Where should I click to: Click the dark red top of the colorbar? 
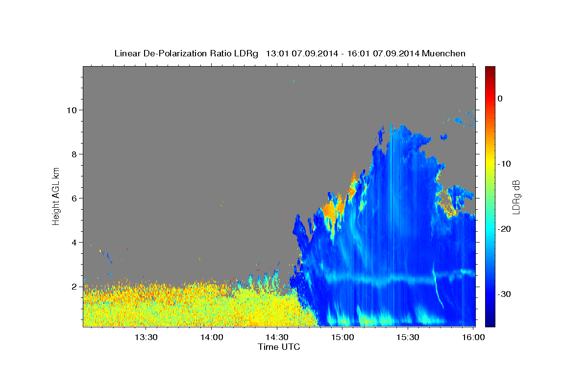(490, 70)
